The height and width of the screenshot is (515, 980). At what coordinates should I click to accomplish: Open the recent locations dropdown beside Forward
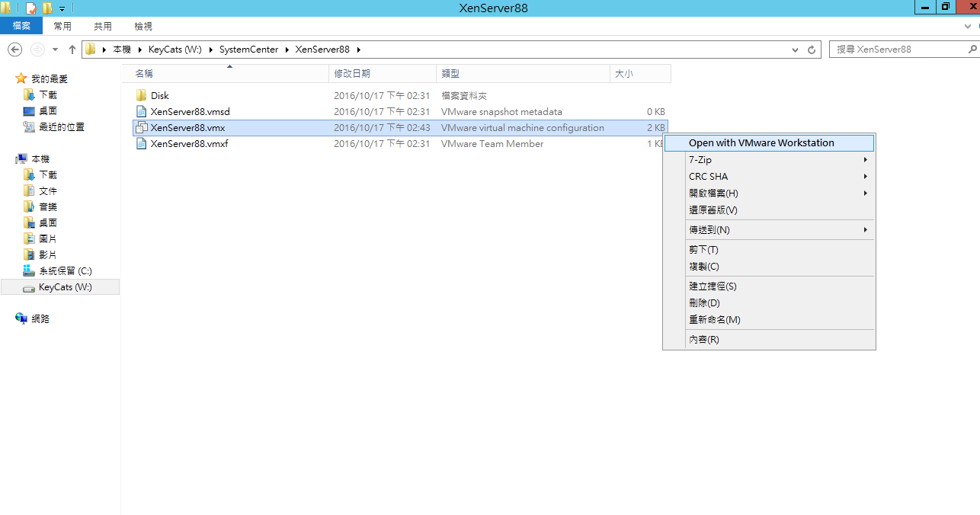pos(55,50)
